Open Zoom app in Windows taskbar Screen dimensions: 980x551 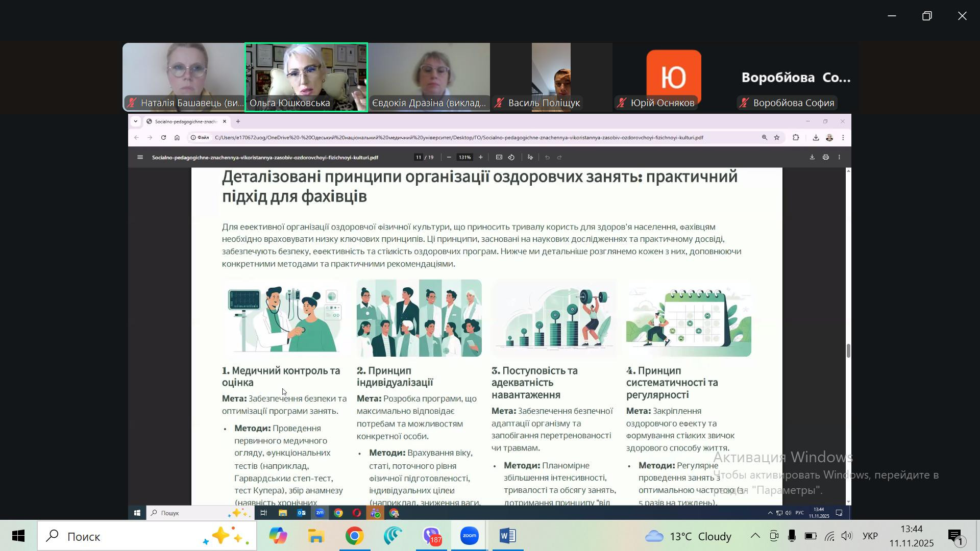469,536
